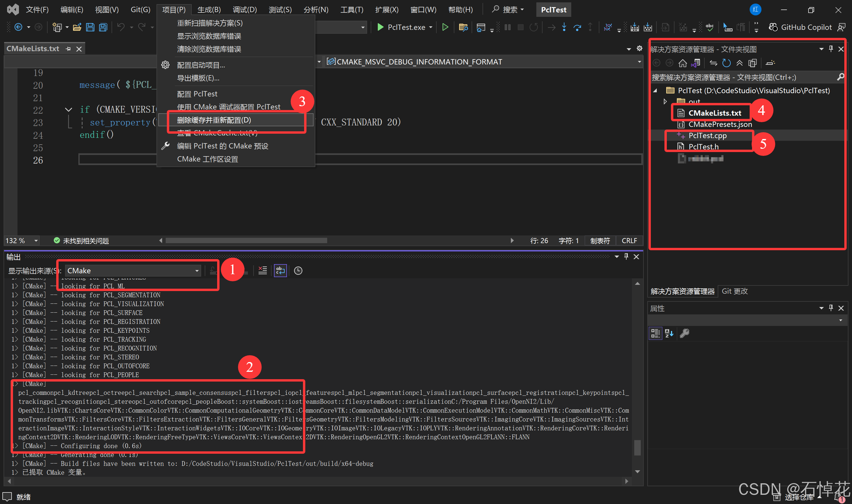Toggle pinning of the CMakeLists.txt tab
The width and height of the screenshot is (852, 504).
(68, 49)
